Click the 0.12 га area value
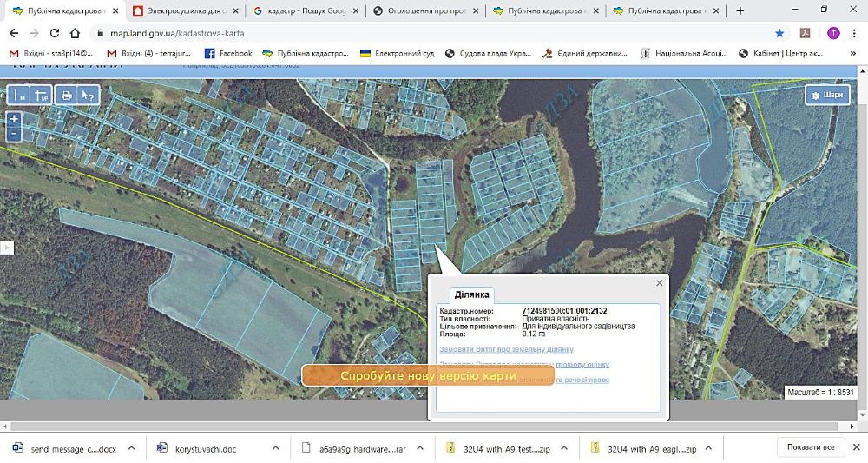868x463 pixels. [x=533, y=334]
